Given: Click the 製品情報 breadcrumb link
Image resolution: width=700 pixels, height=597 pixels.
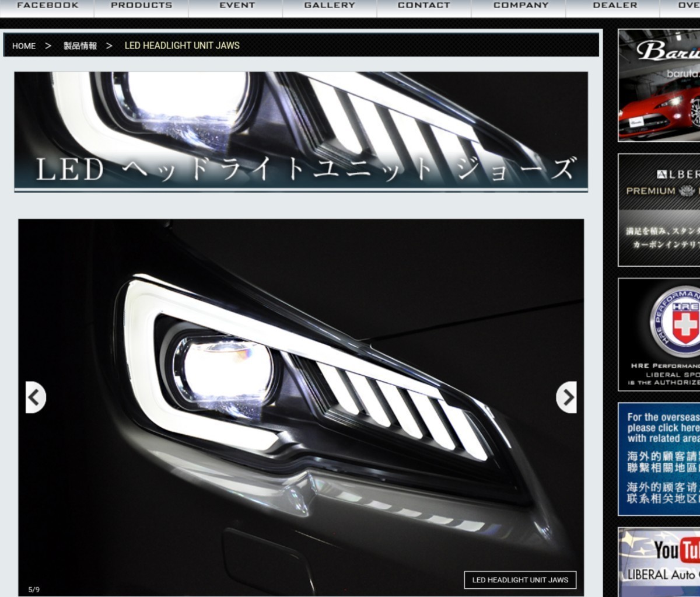Looking at the screenshot, I should coord(80,46).
